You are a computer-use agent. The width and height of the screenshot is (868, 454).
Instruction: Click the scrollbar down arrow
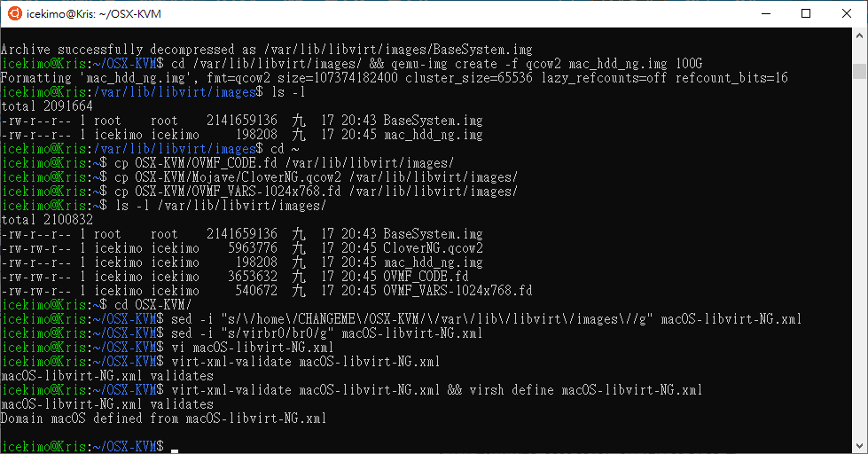pos(859,446)
